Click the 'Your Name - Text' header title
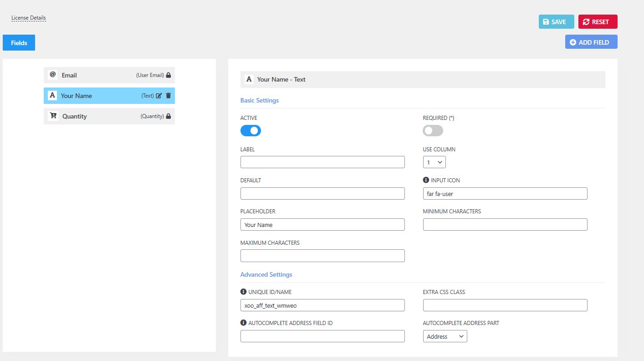Screen dimensions: 644x361 coord(281,79)
